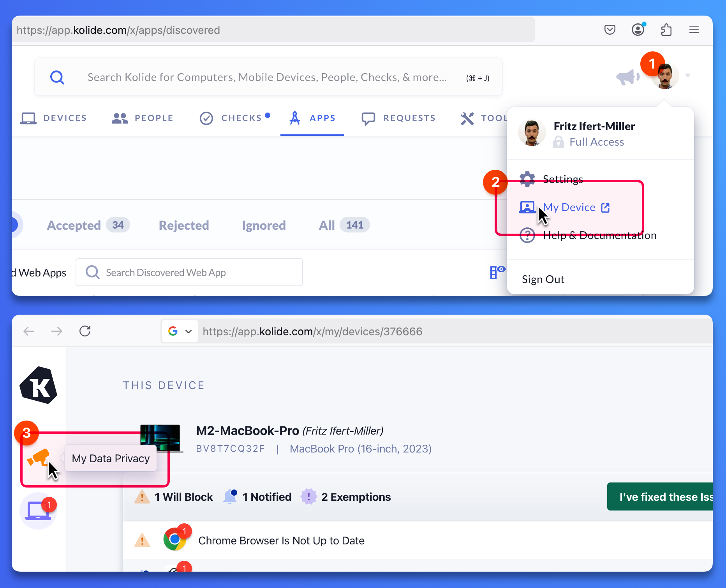Open the browser hamburger menu

pyautogui.click(x=694, y=30)
